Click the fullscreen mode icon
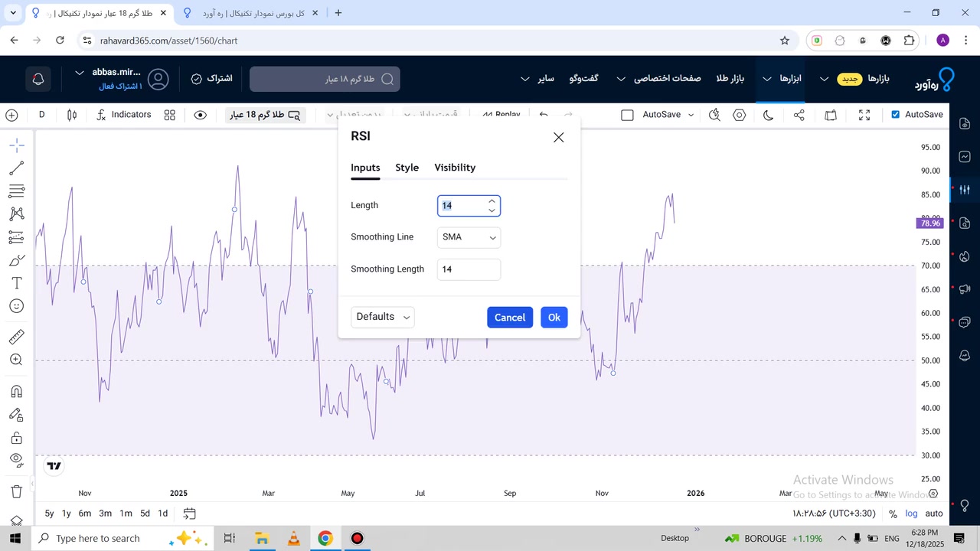 coord(864,115)
